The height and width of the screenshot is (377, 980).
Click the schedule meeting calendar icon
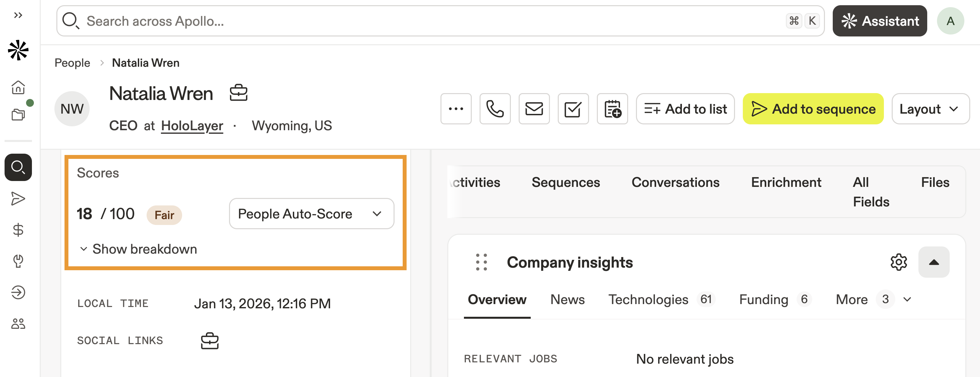pyautogui.click(x=612, y=109)
